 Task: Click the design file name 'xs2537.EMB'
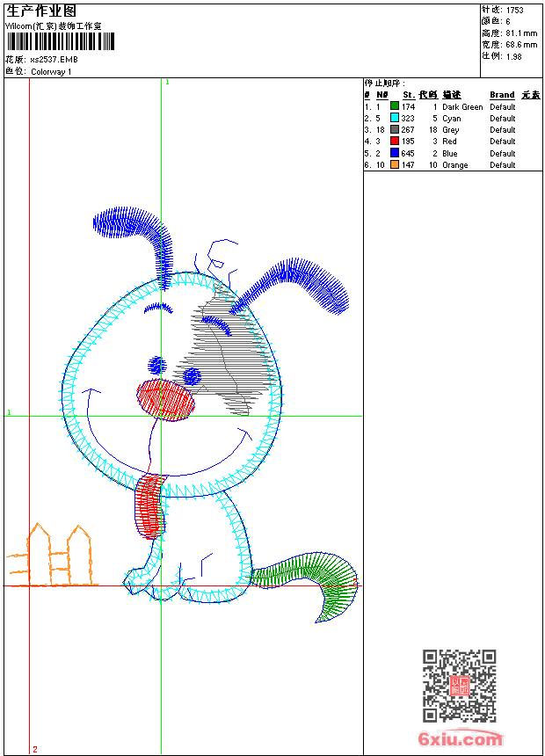pos(54,60)
